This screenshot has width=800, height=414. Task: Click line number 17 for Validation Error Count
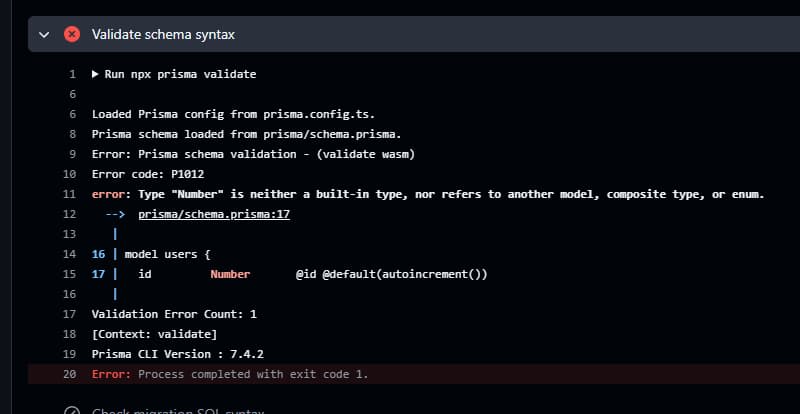(69, 314)
